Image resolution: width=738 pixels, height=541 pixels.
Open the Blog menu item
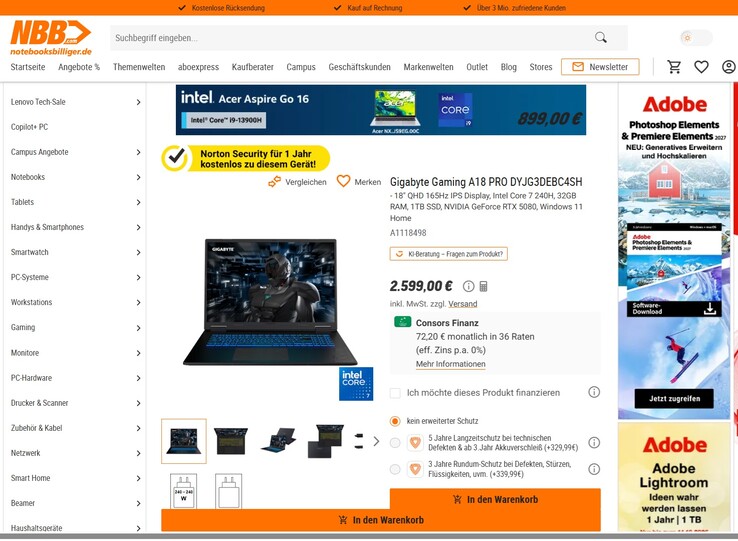point(508,67)
